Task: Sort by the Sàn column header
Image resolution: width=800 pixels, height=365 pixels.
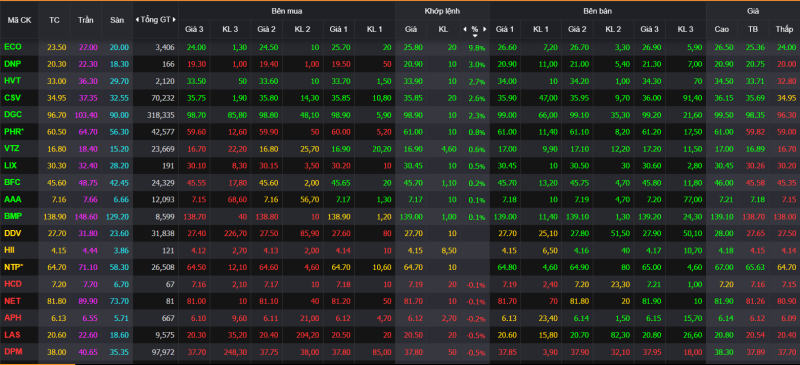Action: [117, 20]
